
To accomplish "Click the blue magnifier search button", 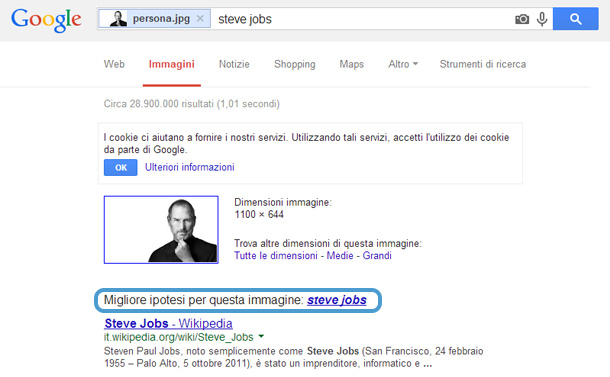I will [575, 19].
